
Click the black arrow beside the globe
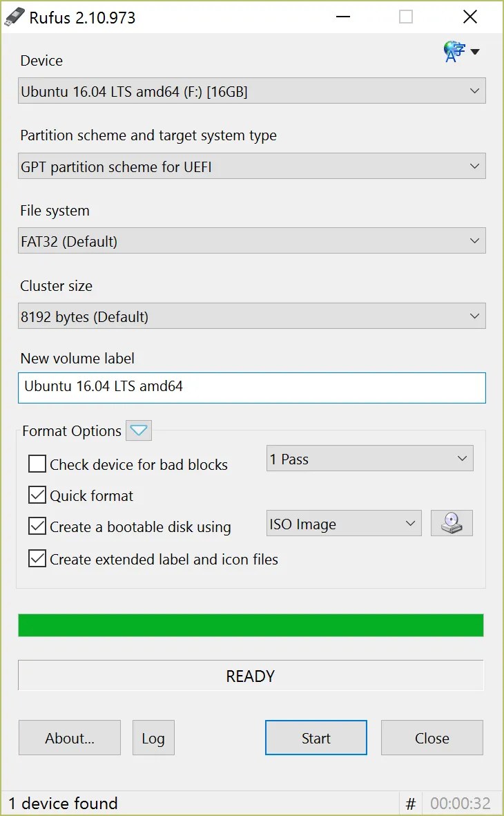(474, 52)
